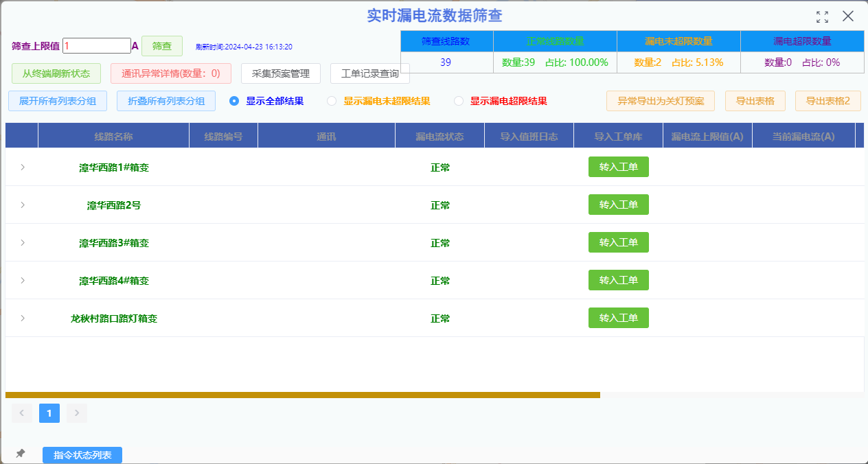Click 异常导出为关灯预案 button
The width and height of the screenshot is (868, 464).
point(661,101)
